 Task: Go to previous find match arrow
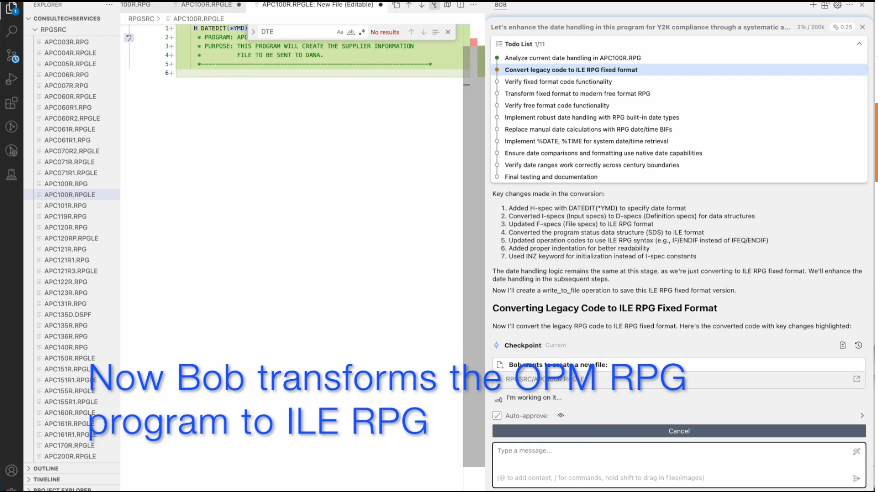[411, 32]
